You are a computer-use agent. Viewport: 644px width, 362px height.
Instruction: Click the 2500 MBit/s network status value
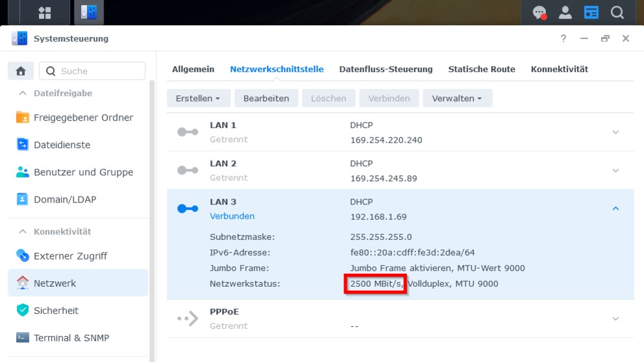click(x=376, y=284)
